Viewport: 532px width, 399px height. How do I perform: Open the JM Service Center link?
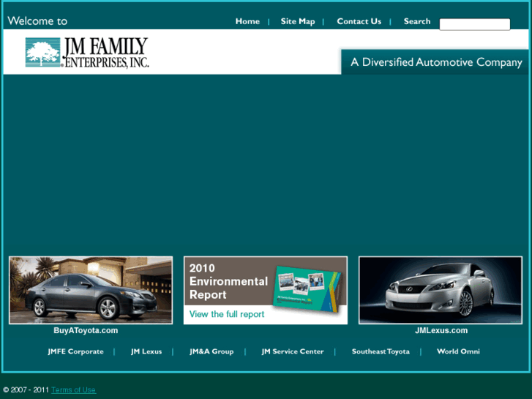pos(293,351)
